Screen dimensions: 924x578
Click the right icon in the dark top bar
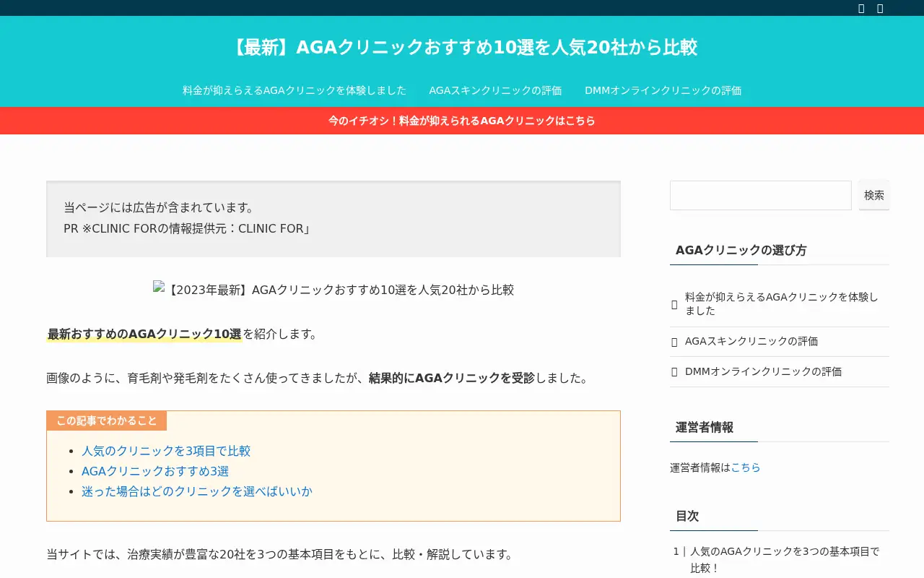880,8
